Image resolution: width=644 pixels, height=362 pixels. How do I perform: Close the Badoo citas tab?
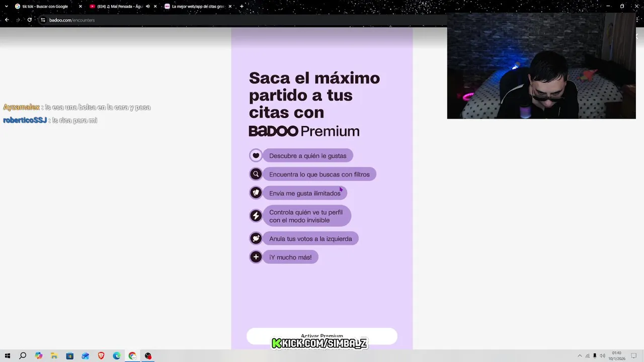(x=230, y=7)
